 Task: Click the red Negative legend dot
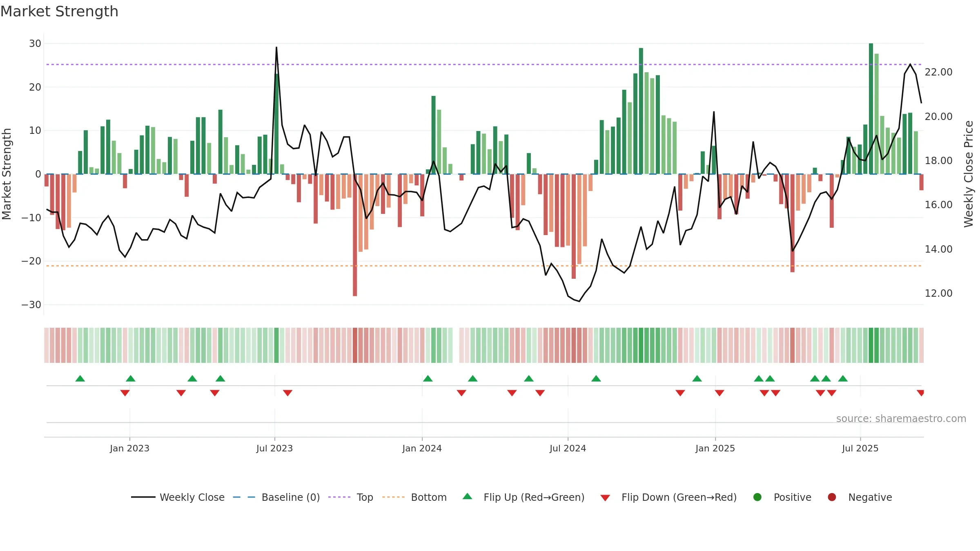tap(832, 497)
